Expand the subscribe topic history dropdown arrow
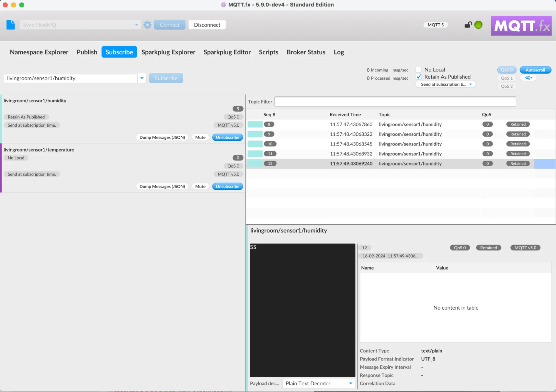The height and width of the screenshot is (392, 556). 142,78
